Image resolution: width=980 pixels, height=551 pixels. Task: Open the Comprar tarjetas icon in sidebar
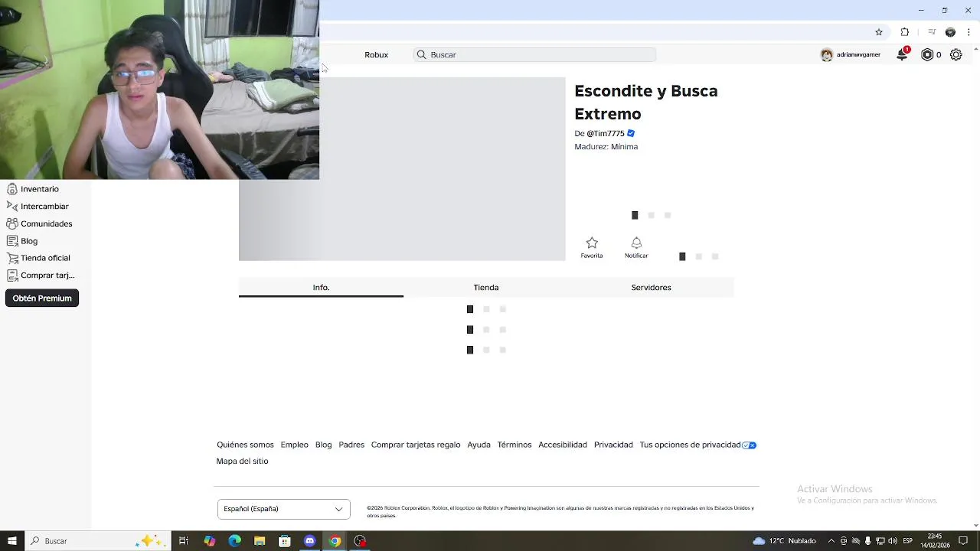point(12,275)
